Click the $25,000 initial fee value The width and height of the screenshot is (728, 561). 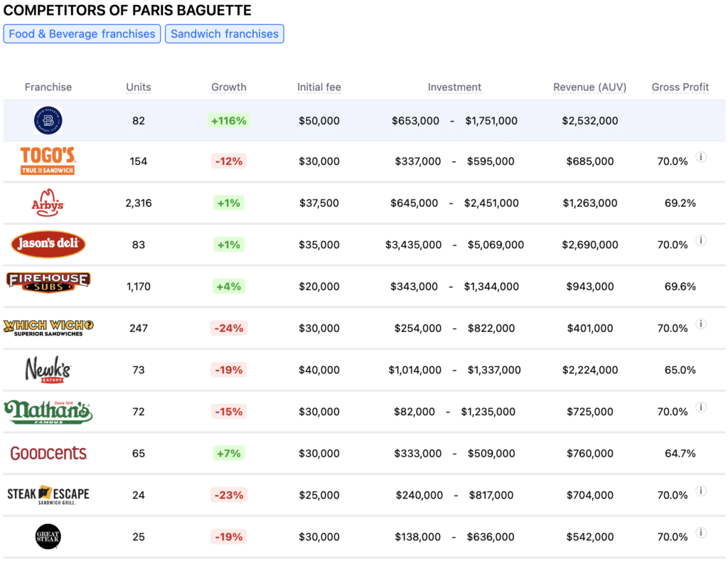coord(319,495)
